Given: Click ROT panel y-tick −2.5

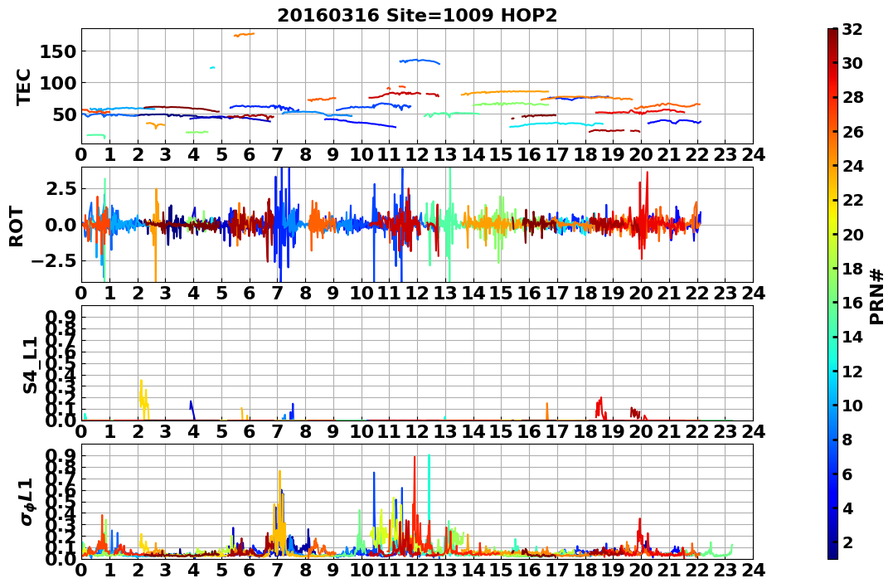Looking at the screenshot, I should point(56,261).
